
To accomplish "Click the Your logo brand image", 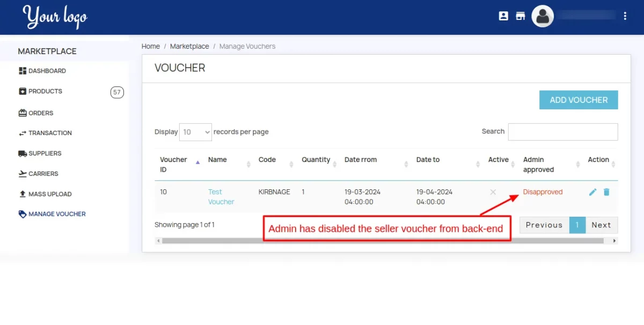I will (x=55, y=17).
